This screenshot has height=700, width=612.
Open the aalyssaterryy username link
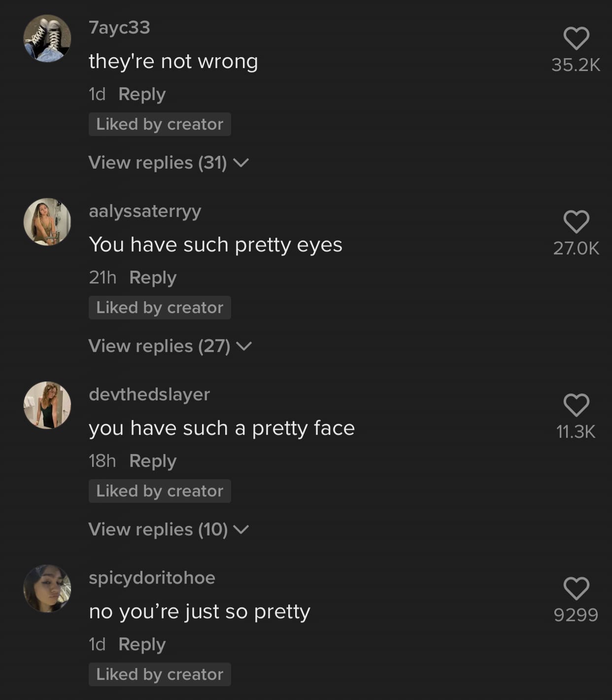[145, 211]
